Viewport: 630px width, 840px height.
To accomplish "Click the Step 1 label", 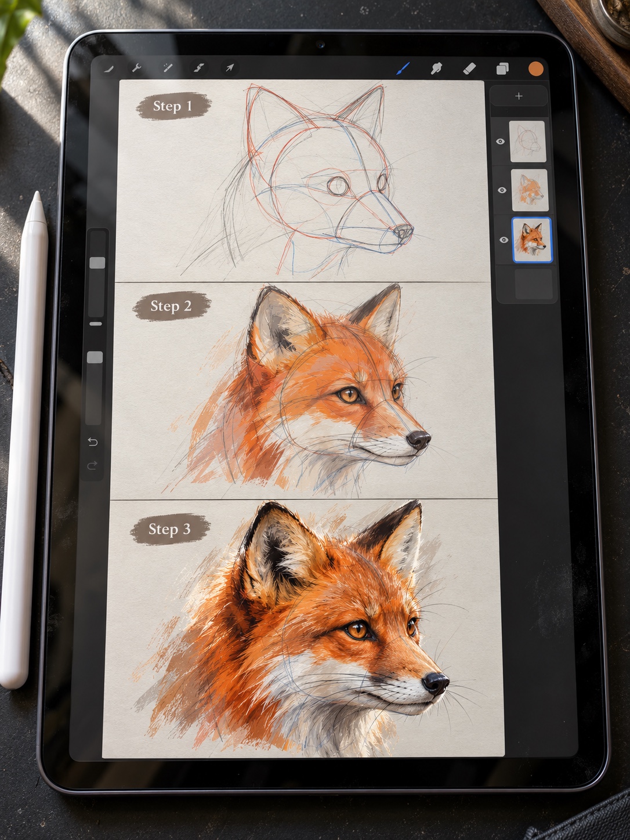I will click(172, 106).
